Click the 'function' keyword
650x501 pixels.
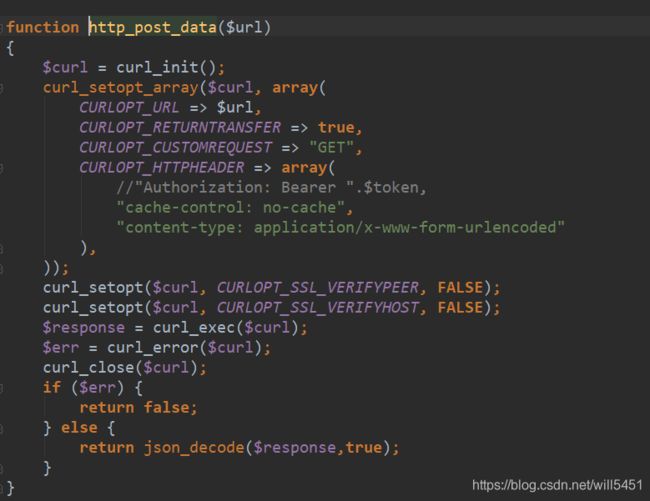pos(43,27)
